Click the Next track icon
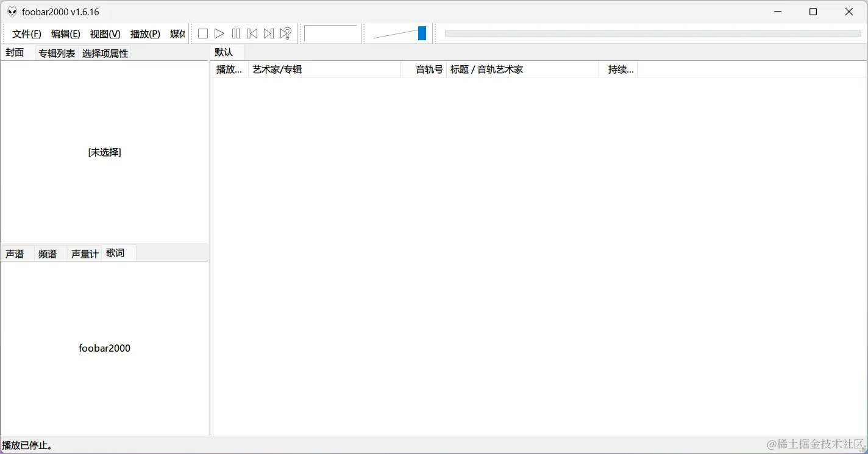 (x=268, y=34)
